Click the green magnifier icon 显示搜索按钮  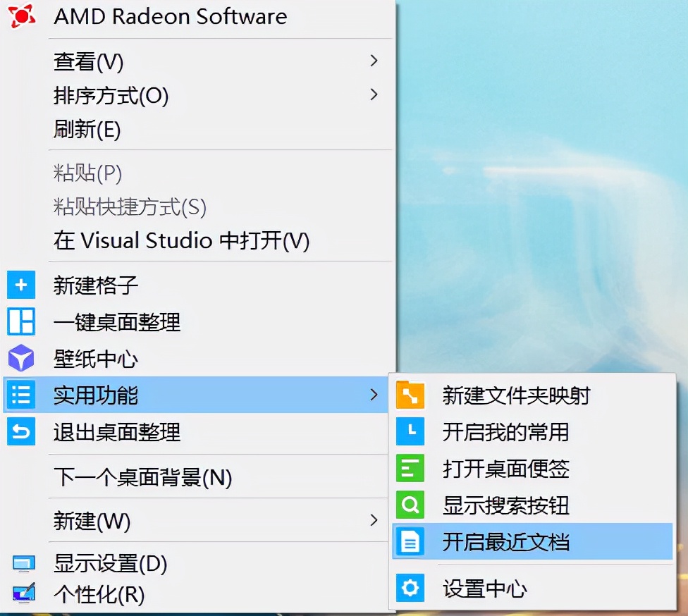click(x=410, y=505)
